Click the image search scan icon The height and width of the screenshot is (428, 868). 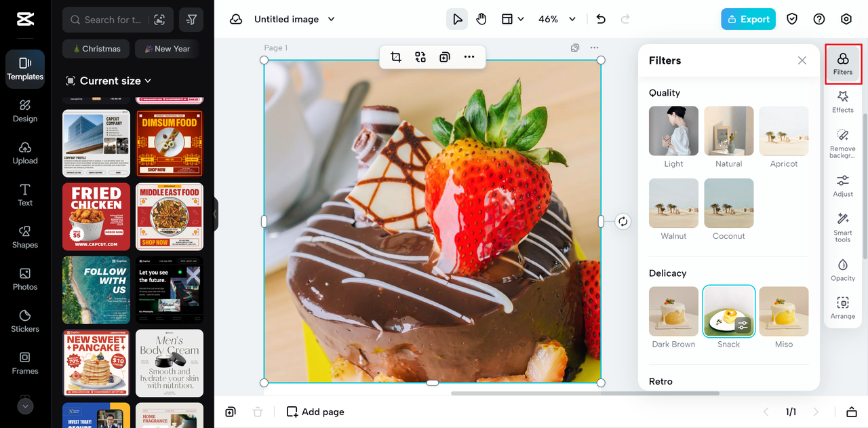(x=159, y=20)
